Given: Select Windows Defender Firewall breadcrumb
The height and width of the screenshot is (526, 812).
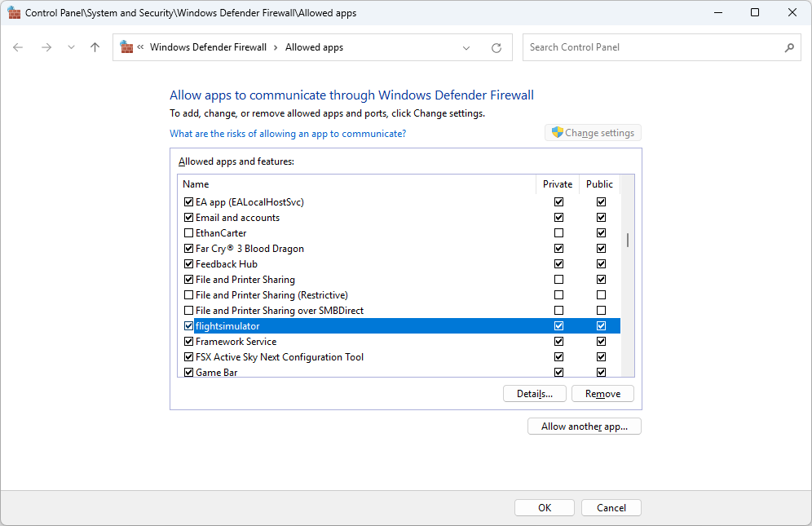Looking at the screenshot, I should tap(208, 47).
